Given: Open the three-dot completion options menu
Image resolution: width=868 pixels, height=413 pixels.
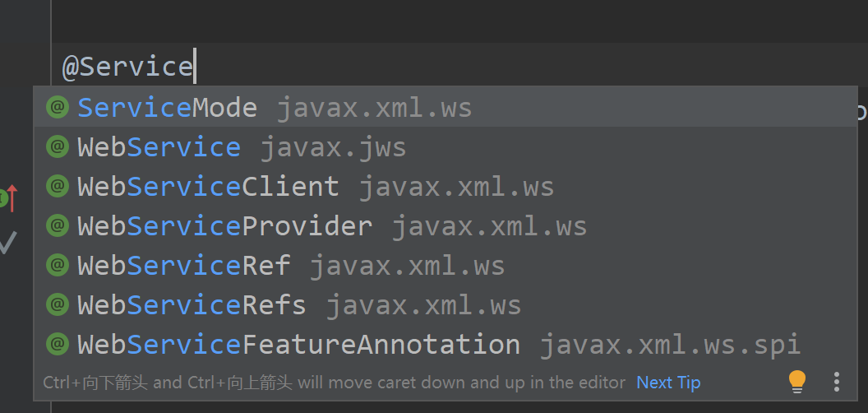Looking at the screenshot, I should point(837,382).
